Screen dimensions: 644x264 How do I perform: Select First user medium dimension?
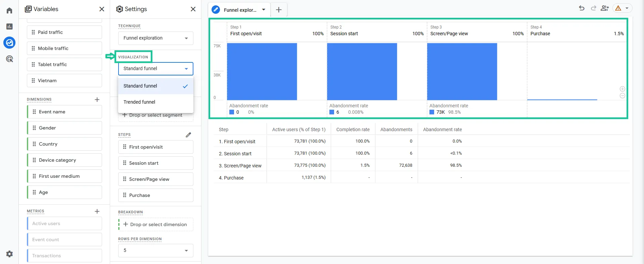[64, 176]
